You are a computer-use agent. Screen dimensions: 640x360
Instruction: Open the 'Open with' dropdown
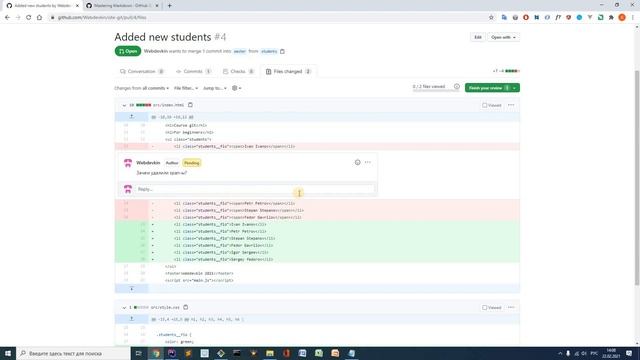pyautogui.click(x=503, y=37)
